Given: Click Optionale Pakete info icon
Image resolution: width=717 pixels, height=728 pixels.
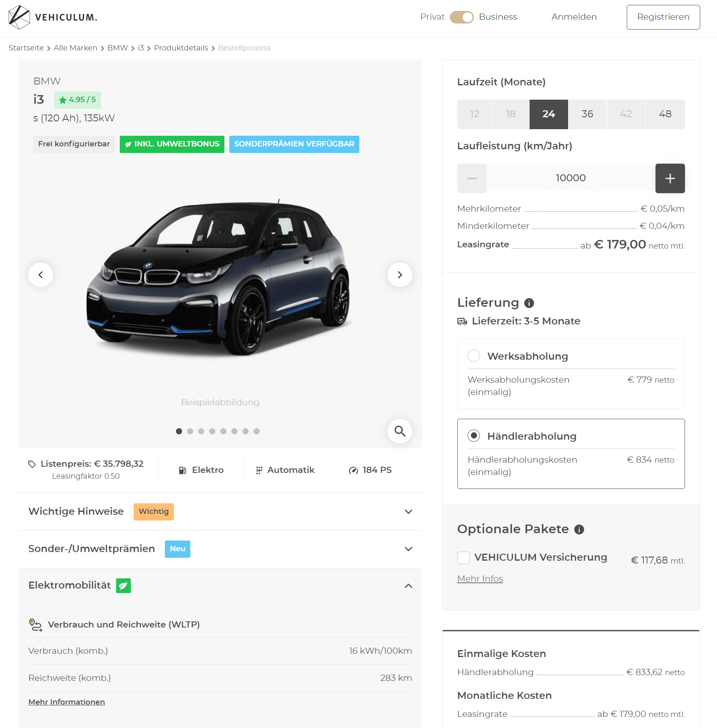Looking at the screenshot, I should pos(579,529).
